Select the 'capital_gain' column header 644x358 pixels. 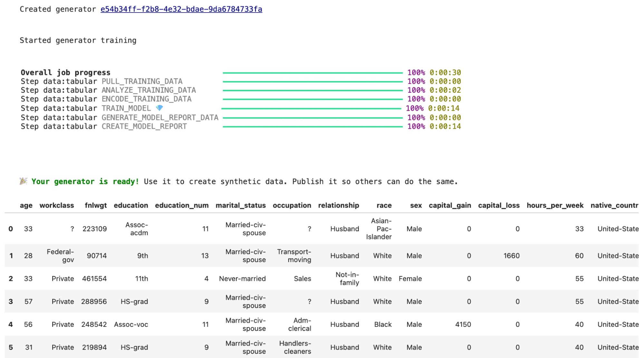tap(450, 205)
